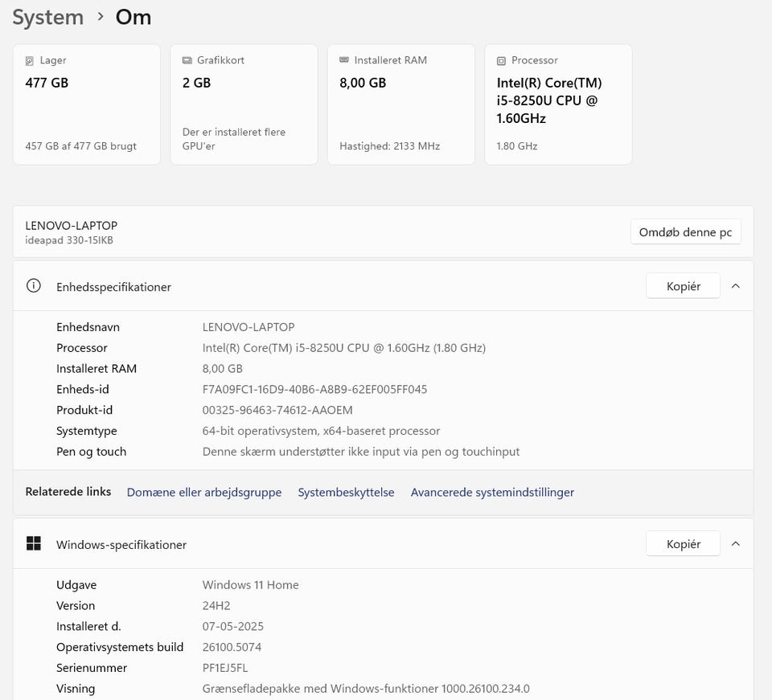This screenshot has height=700, width=772.
Task: Select the Installeret RAM 8,00 GB card
Action: coord(400,104)
